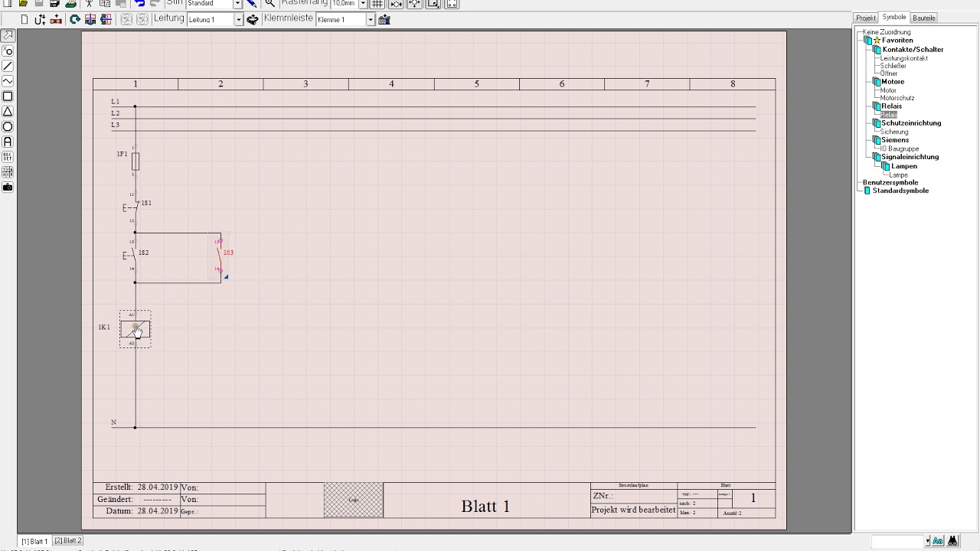The image size is (980, 551).
Task: Switch to the Symbole tab
Action: click(x=893, y=17)
